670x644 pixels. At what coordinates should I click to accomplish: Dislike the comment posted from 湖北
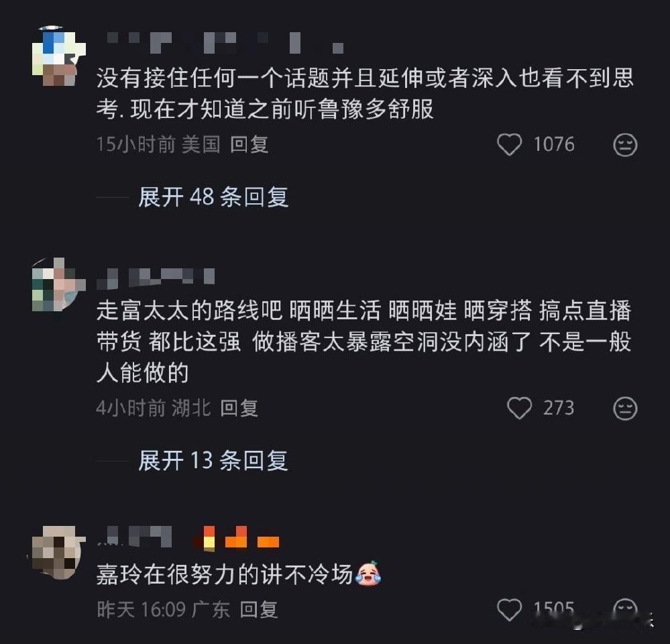click(625, 408)
